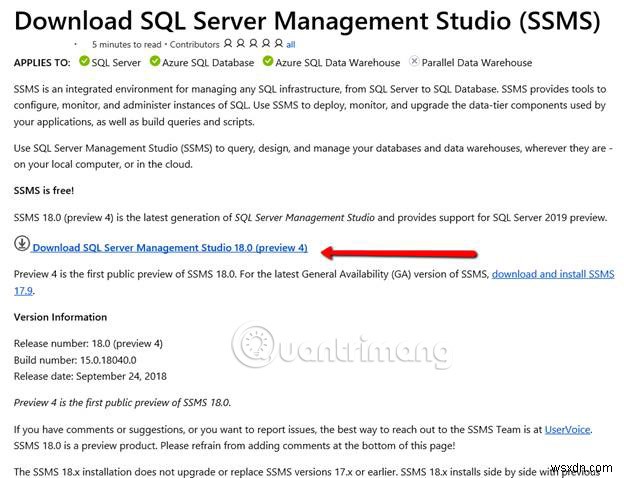Click the 'Azure SQL Data Warehouse' label

tap(338, 63)
